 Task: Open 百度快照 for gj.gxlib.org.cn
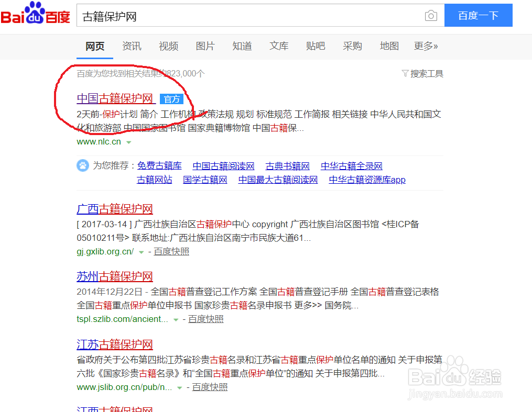171,251
